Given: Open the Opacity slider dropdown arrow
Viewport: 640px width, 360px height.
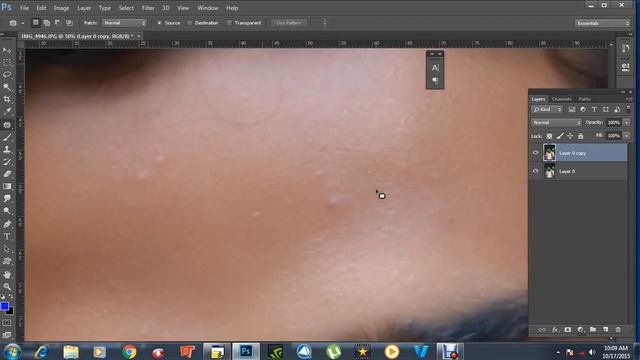Looking at the screenshot, I should (627, 122).
